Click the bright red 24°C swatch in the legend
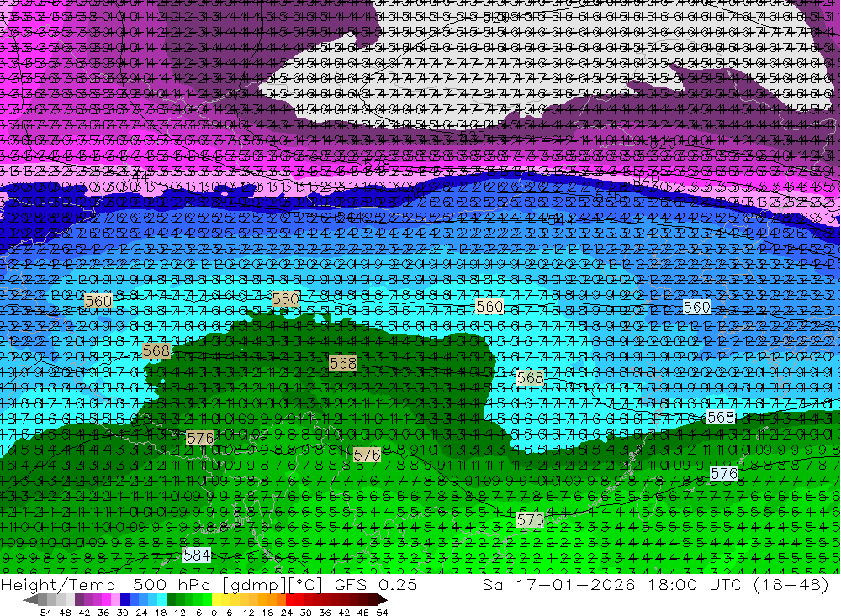Viewport: 841px width, 616px height. click(290, 599)
